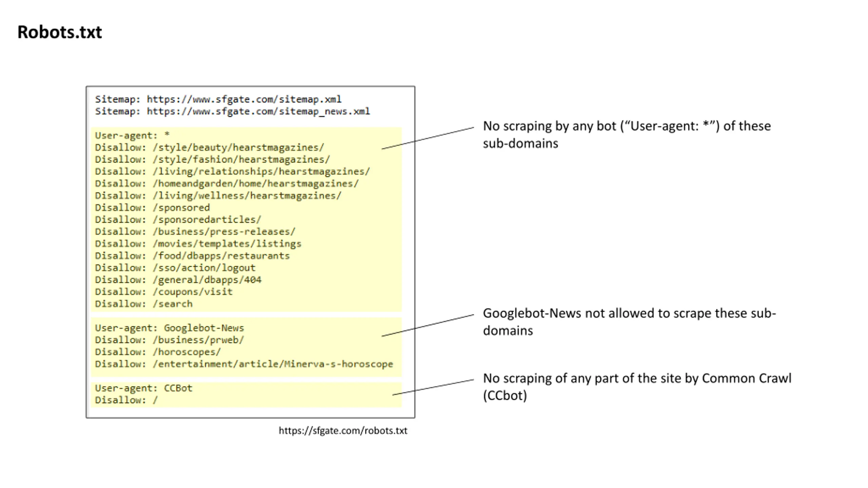
Task: Click Disallow /movies/templates/listings line
Action: pyautogui.click(x=198, y=244)
